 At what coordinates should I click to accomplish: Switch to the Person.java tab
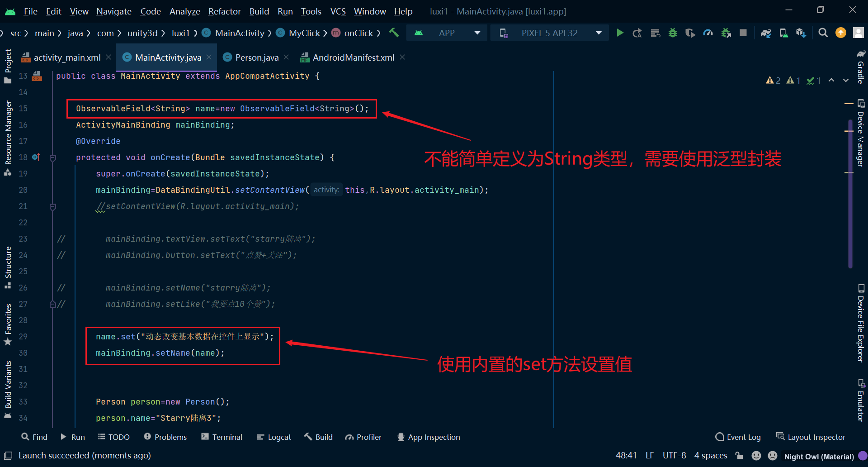[x=256, y=57]
